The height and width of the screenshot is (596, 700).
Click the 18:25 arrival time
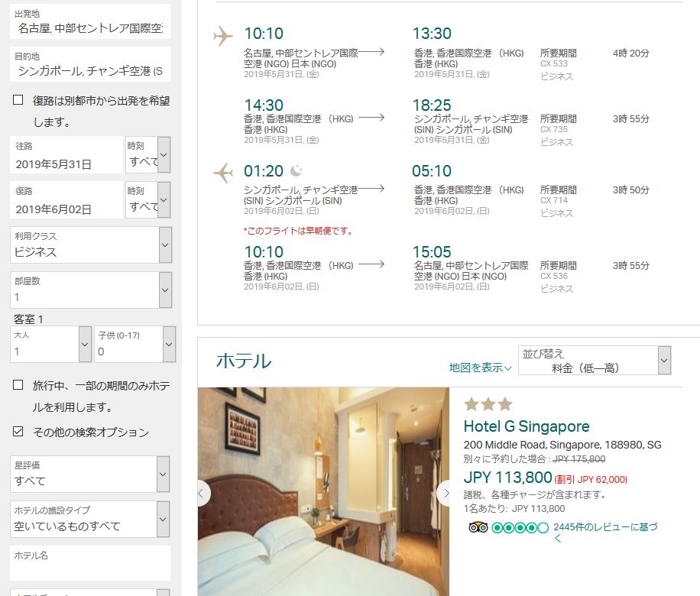coord(432,105)
